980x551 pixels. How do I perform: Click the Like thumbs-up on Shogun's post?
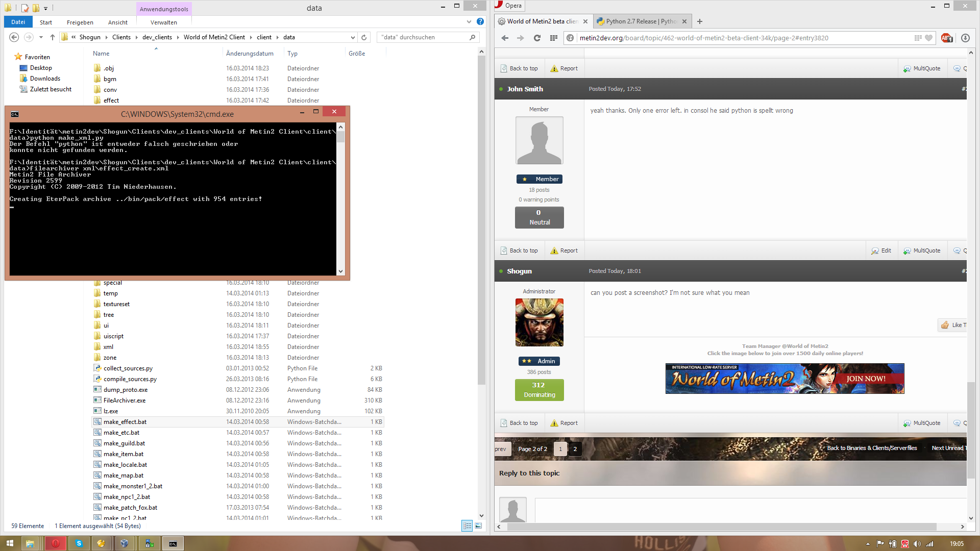click(945, 325)
